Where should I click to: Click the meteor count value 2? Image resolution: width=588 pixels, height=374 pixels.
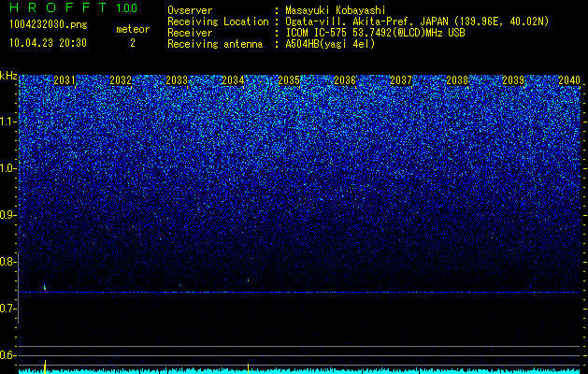(133, 43)
